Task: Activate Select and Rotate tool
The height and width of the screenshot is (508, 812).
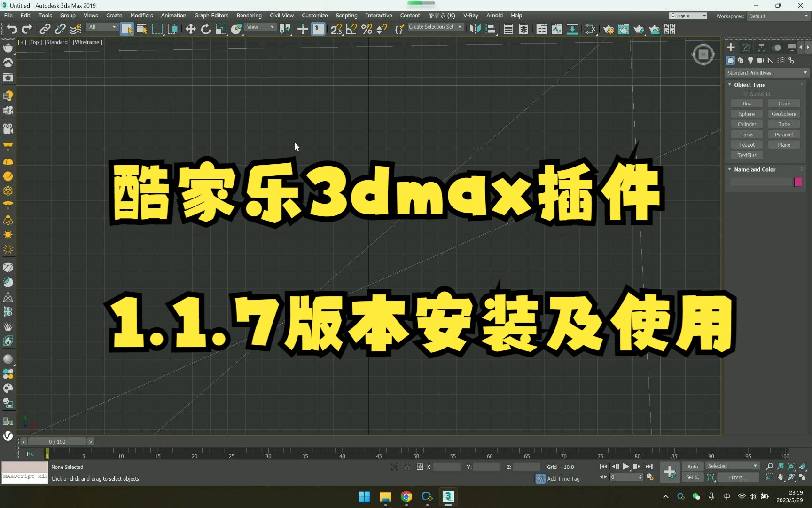Action: 206,29
